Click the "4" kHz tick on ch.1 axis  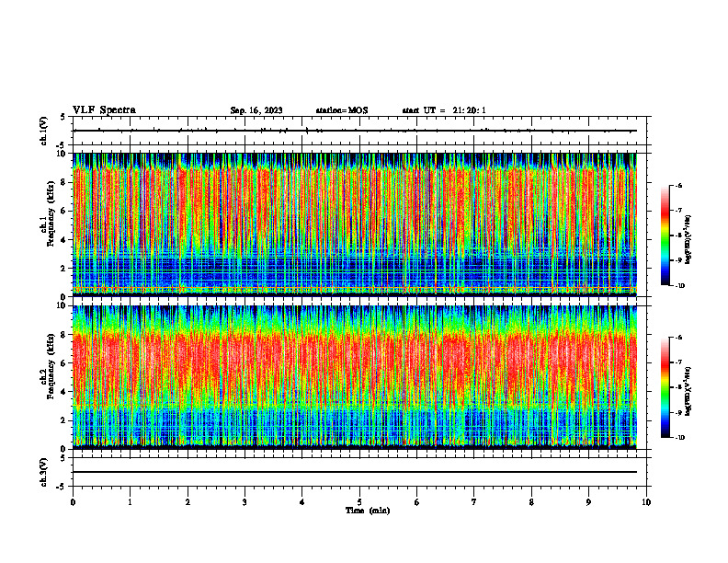coord(64,240)
